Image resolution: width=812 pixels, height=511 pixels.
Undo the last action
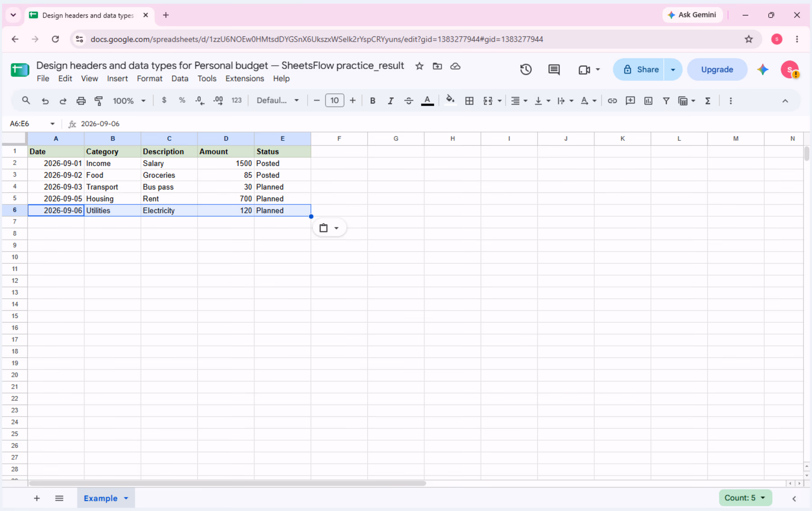[45, 101]
